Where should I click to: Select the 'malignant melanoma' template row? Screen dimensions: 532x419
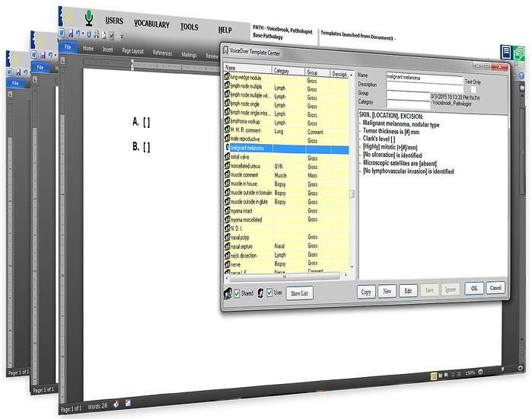click(287, 149)
